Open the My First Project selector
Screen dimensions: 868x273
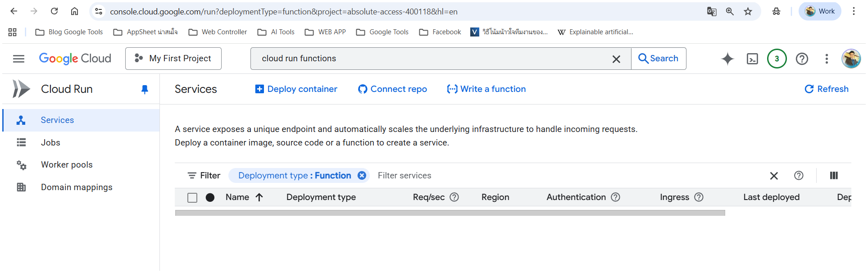173,59
